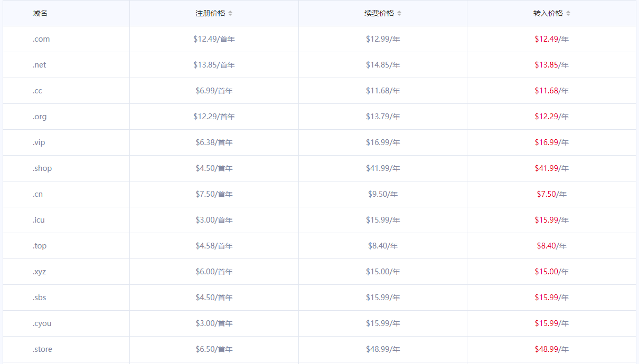Click .org renewal price $13.79/年
Image resolution: width=639 pixels, height=364 pixels.
point(383,117)
